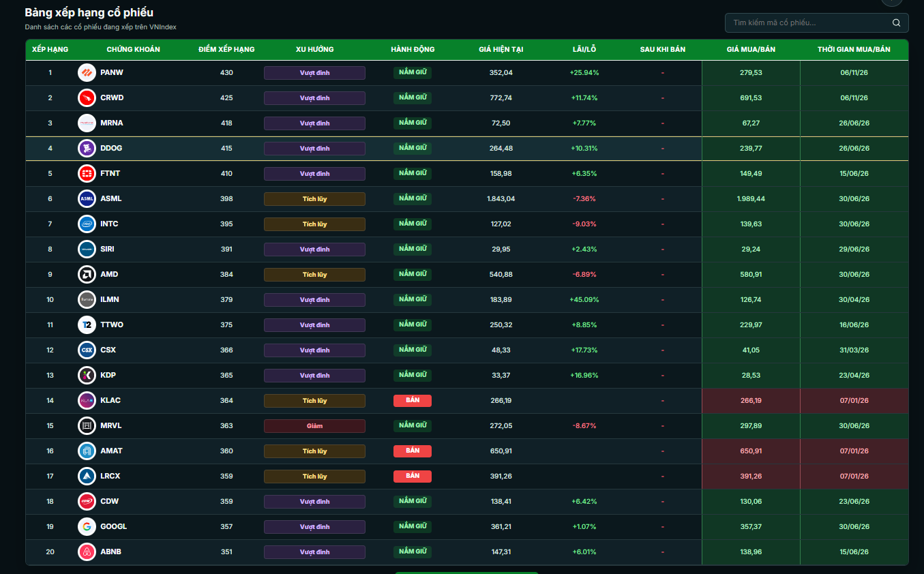Click the current price 772,74

click(x=501, y=97)
